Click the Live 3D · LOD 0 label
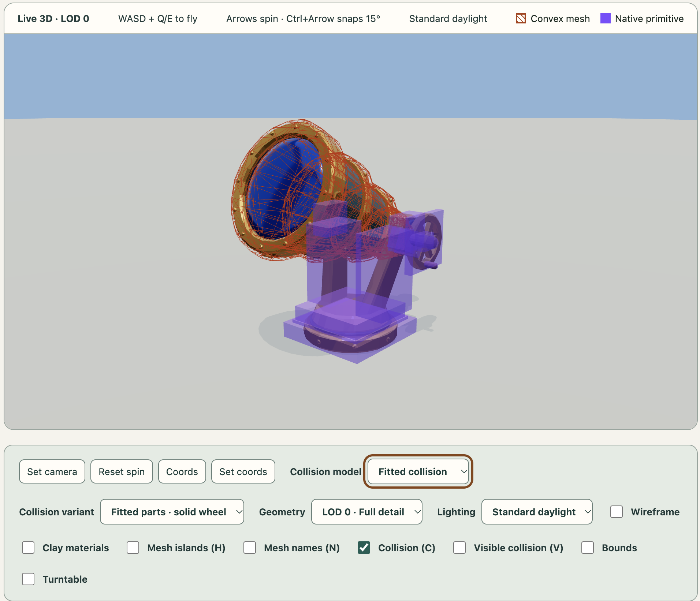 53,19
